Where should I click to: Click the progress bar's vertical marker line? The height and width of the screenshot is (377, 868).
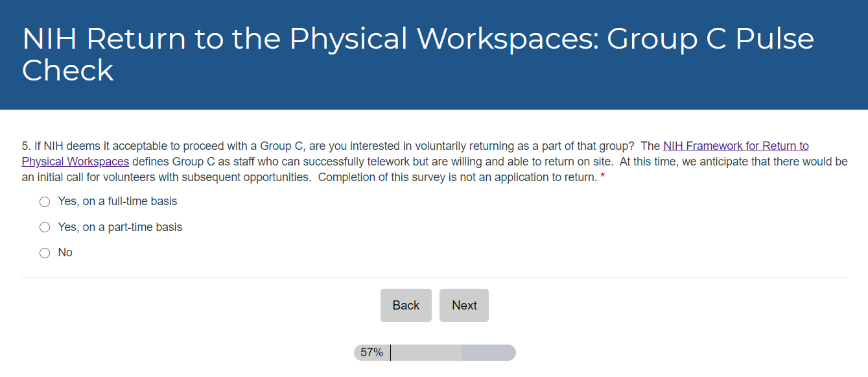(x=390, y=352)
